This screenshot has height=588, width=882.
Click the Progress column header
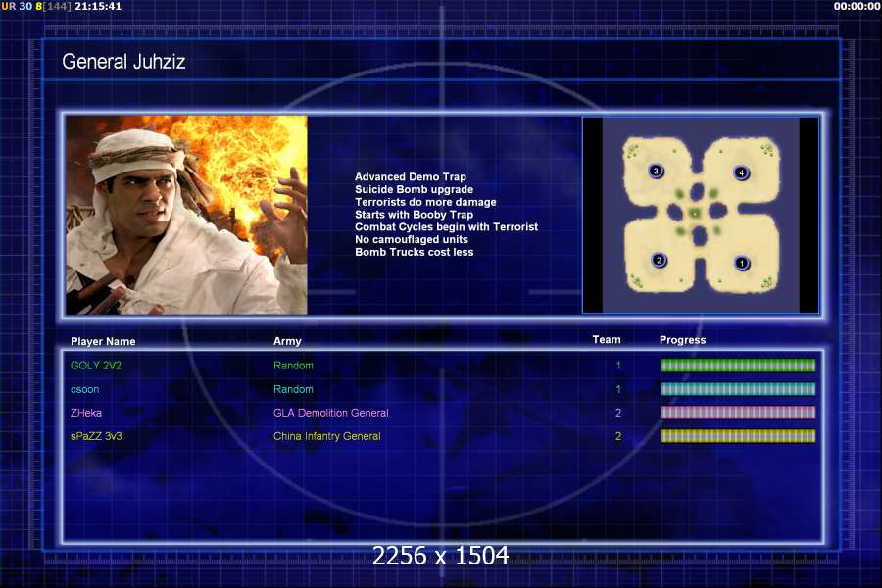click(682, 340)
